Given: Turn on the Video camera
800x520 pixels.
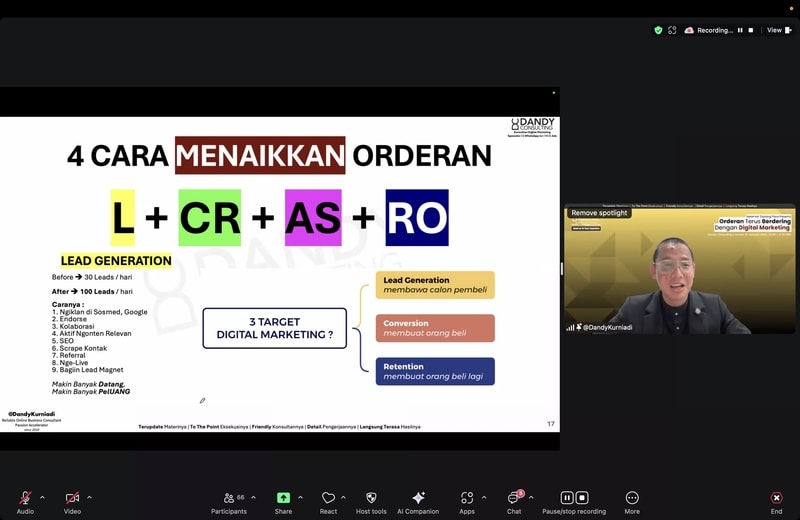Looking at the screenshot, I should click(72, 498).
